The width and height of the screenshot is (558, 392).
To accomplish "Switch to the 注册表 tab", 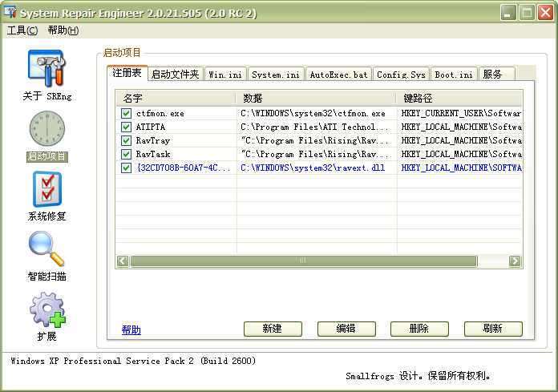I will [x=127, y=73].
